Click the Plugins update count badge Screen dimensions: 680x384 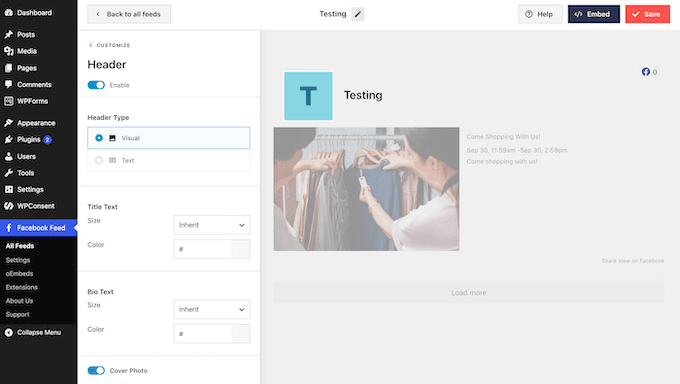[47, 140]
